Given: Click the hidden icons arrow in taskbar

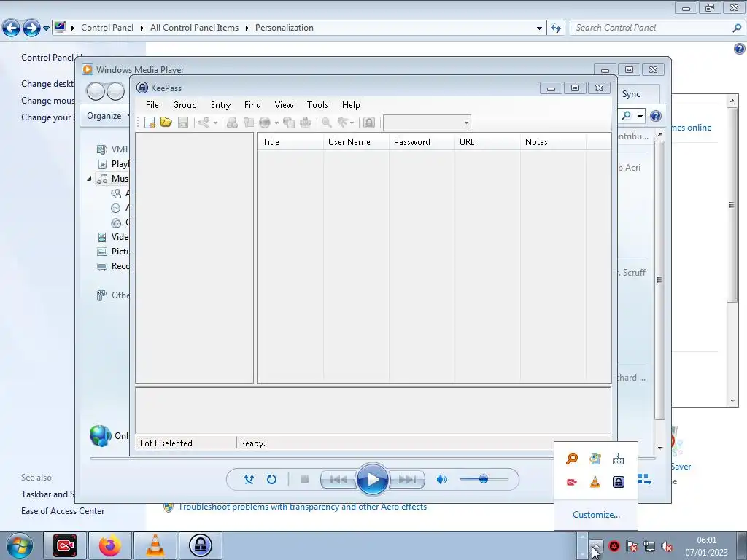Looking at the screenshot, I should (596, 545).
